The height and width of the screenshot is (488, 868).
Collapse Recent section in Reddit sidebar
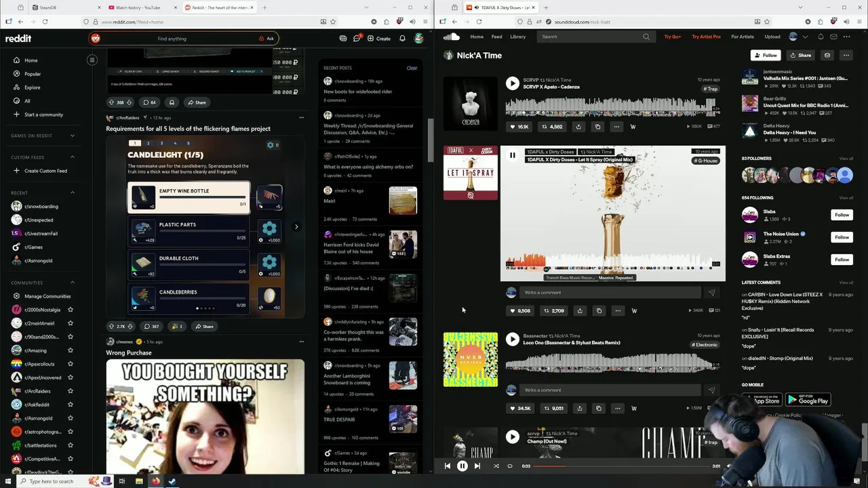73,192
